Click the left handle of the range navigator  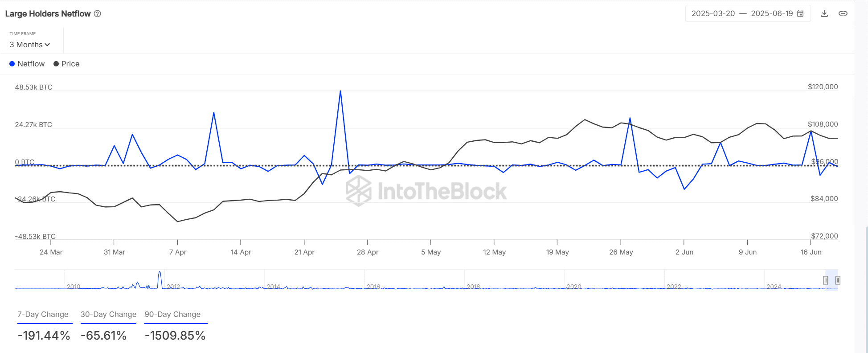826,280
